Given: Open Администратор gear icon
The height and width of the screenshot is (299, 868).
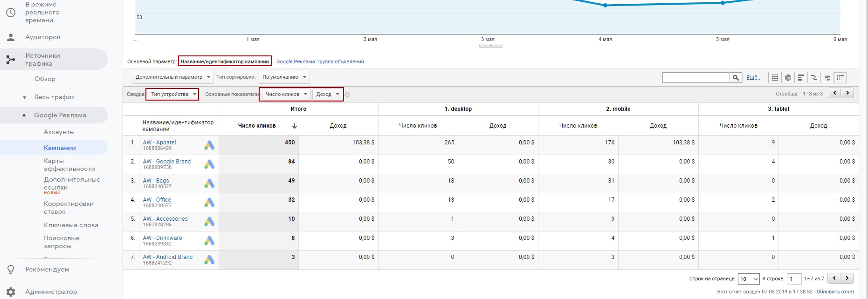Looking at the screenshot, I should pos(11,292).
